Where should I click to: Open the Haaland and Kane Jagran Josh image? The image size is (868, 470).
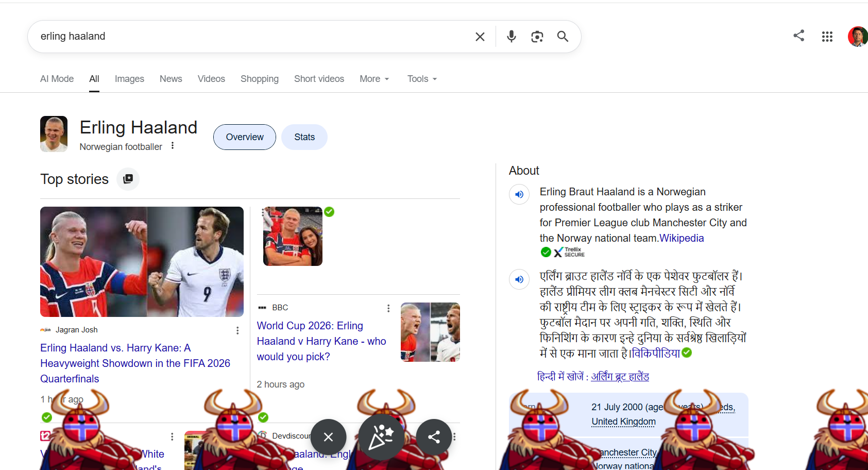click(x=142, y=262)
